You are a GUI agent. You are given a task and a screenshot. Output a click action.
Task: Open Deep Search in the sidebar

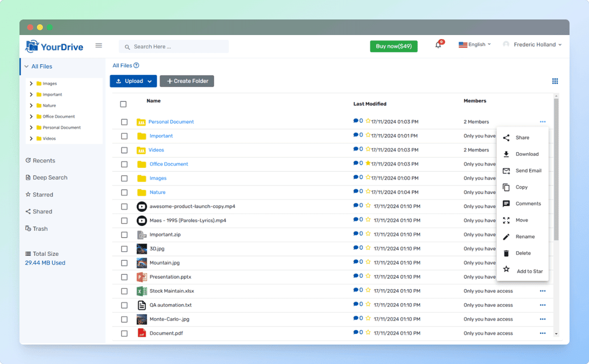(46, 178)
